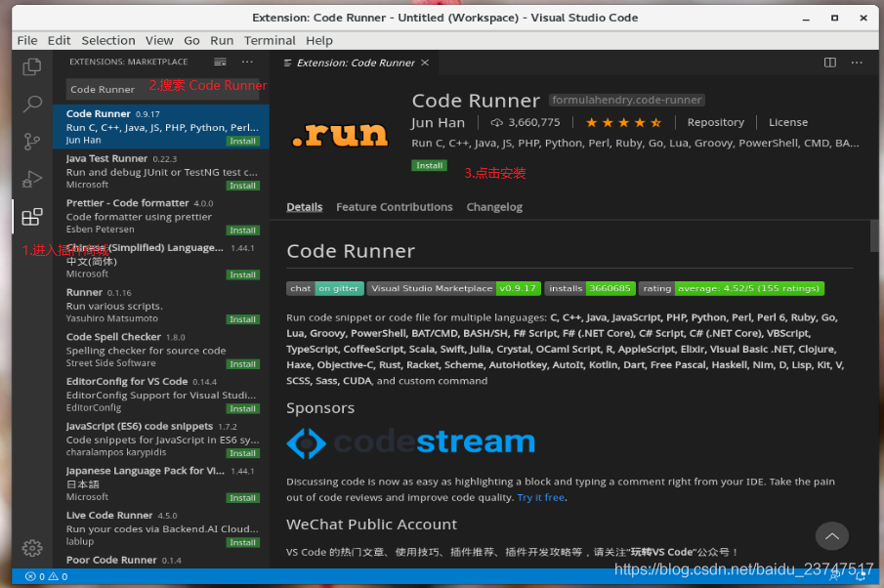Click errors and warnings status bar item

[47, 576]
